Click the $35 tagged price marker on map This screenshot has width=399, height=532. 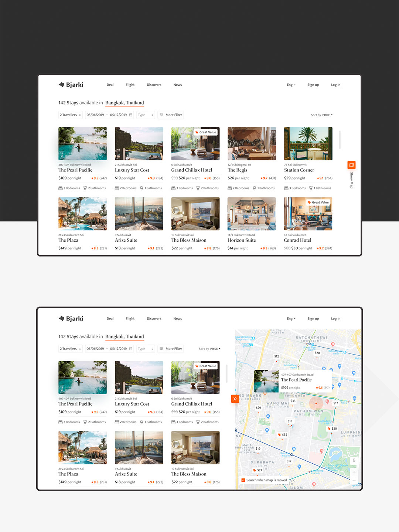coord(283,435)
